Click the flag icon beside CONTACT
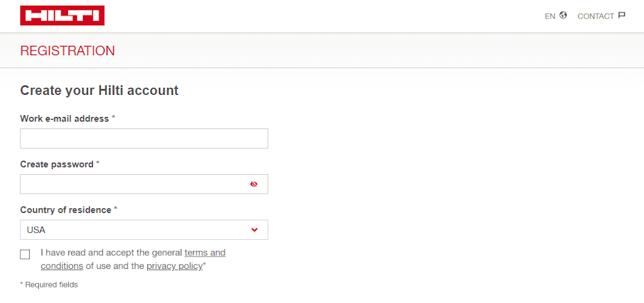Image resolution: width=644 pixels, height=303 pixels. (622, 15)
